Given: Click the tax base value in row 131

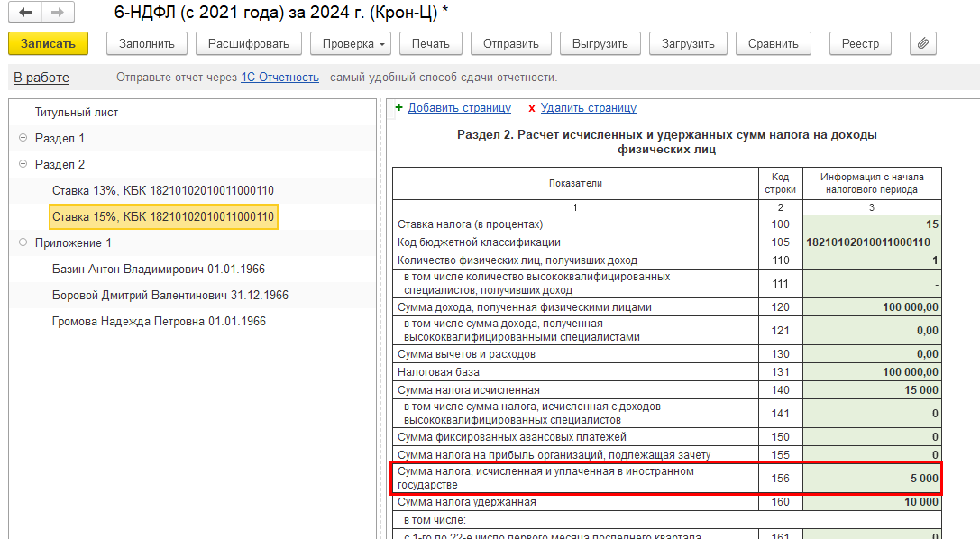Looking at the screenshot, I should (872, 372).
